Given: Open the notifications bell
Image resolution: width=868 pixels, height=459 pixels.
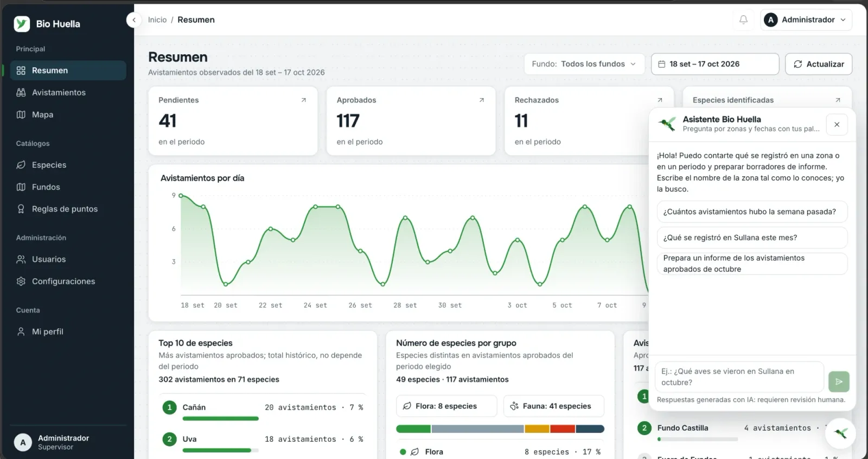Looking at the screenshot, I should pos(743,20).
